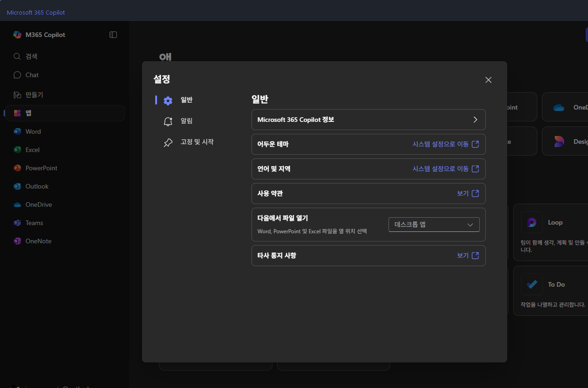
Task: Click the external link icon in the 어두운 테마 row
Action: click(475, 144)
